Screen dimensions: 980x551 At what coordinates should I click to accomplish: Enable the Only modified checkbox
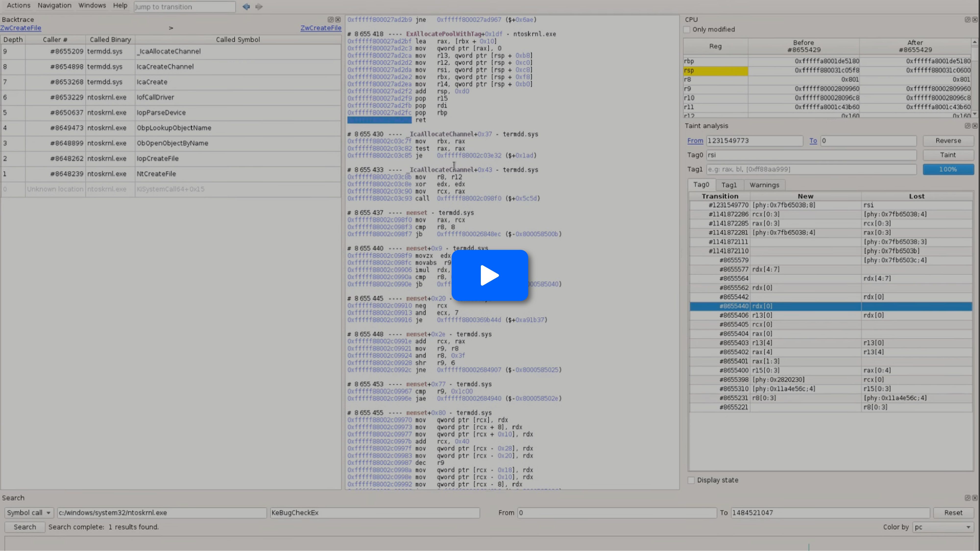(x=687, y=29)
